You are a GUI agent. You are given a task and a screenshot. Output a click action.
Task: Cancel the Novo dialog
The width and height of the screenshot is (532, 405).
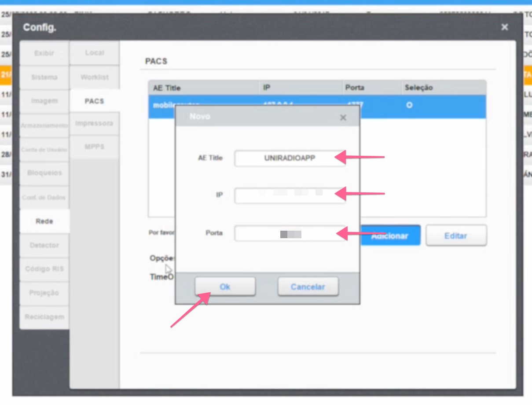point(308,286)
